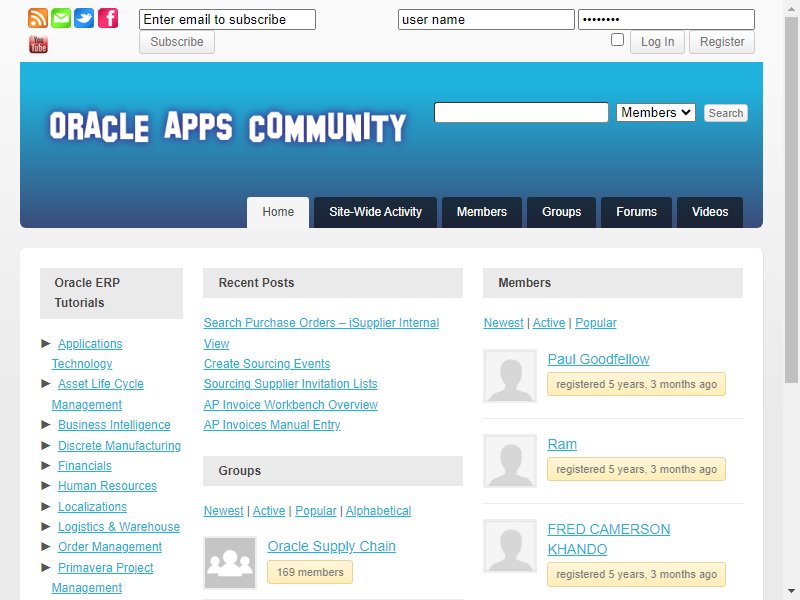Switch to the Members navigation tab
This screenshot has width=800, height=600.
(482, 212)
